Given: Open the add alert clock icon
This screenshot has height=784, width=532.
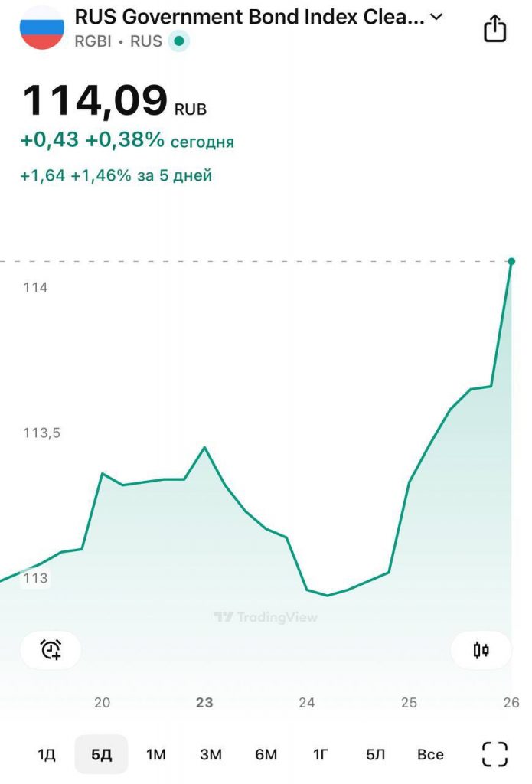Looking at the screenshot, I should (51, 650).
